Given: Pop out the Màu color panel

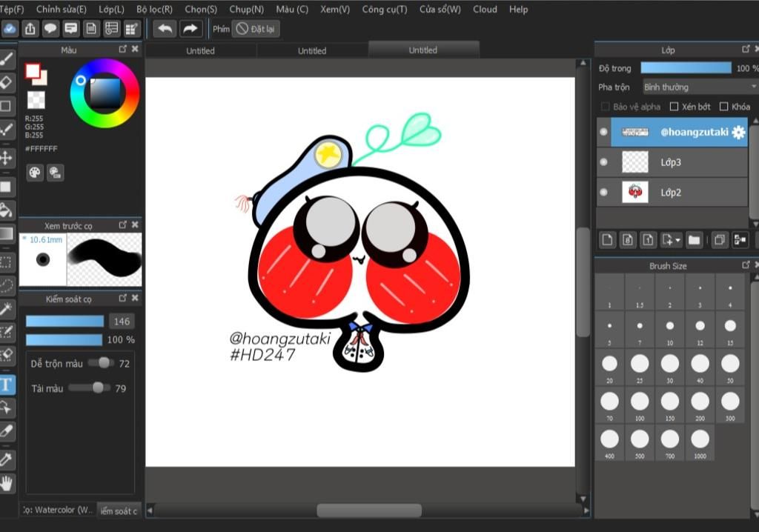Looking at the screenshot, I should (122, 49).
